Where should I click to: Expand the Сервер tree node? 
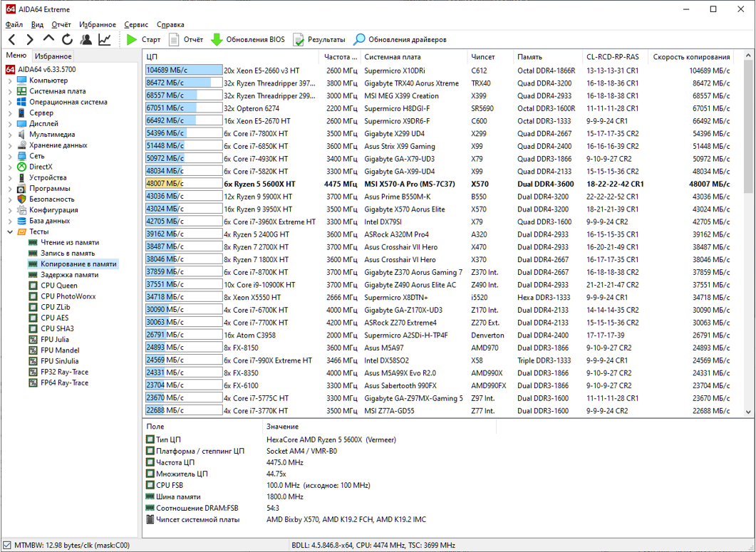[x=10, y=113]
